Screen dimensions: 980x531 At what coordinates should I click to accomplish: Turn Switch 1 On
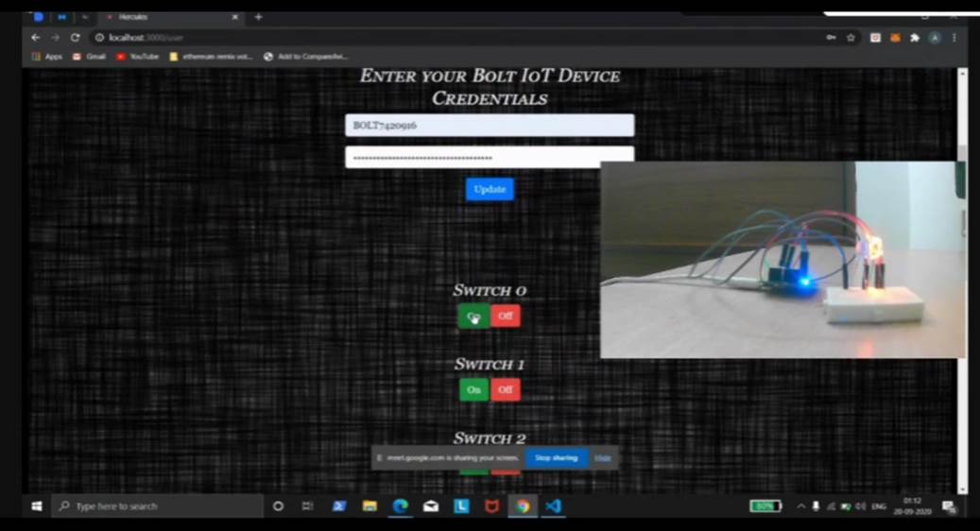click(473, 390)
